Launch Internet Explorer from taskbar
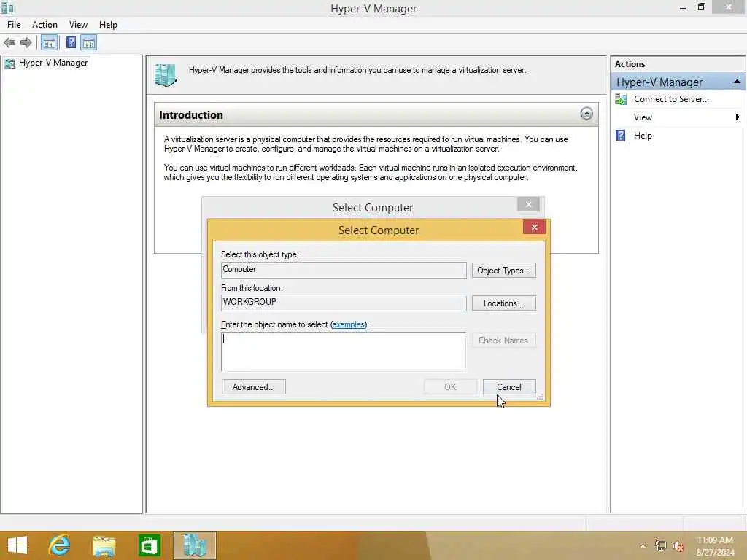The image size is (747, 560). click(x=60, y=545)
